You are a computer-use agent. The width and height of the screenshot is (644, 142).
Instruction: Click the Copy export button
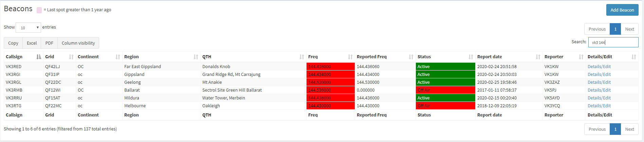(x=13, y=43)
